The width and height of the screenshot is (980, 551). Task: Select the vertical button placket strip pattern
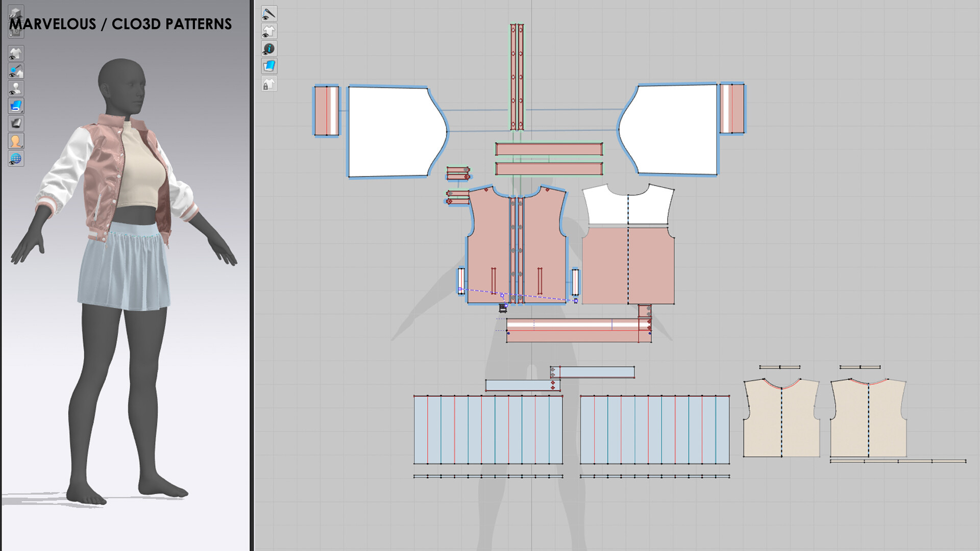517,77
